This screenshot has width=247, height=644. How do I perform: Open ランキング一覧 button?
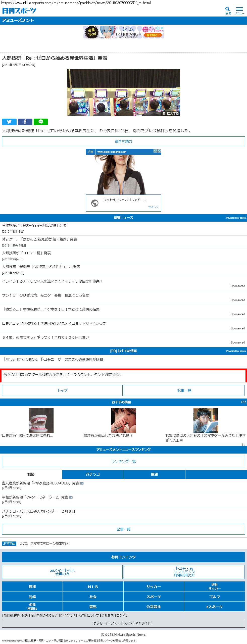pos(123,462)
